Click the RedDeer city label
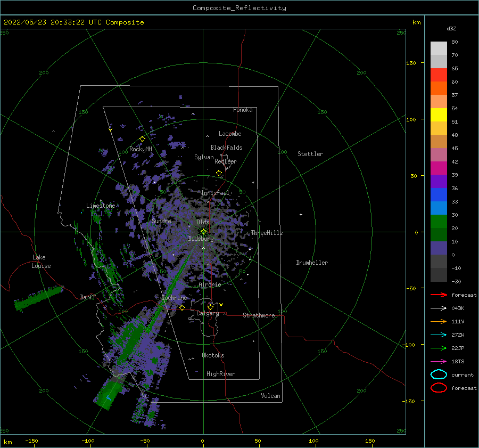The height and width of the screenshot is (448, 479). click(226, 161)
